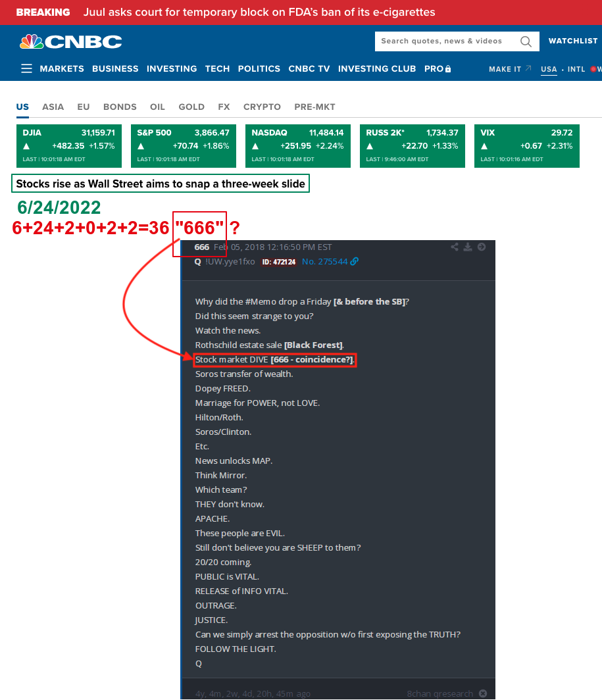The height and width of the screenshot is (700, 602).
Task: Click the line 'PUBLIC is VITAL.'
Action: click(227, 576)
